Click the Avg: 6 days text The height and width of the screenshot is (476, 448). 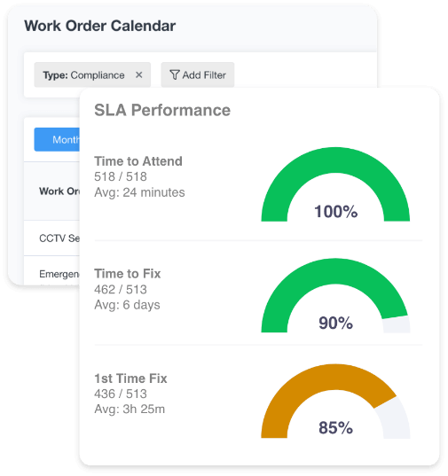click(x=127, y=305)
